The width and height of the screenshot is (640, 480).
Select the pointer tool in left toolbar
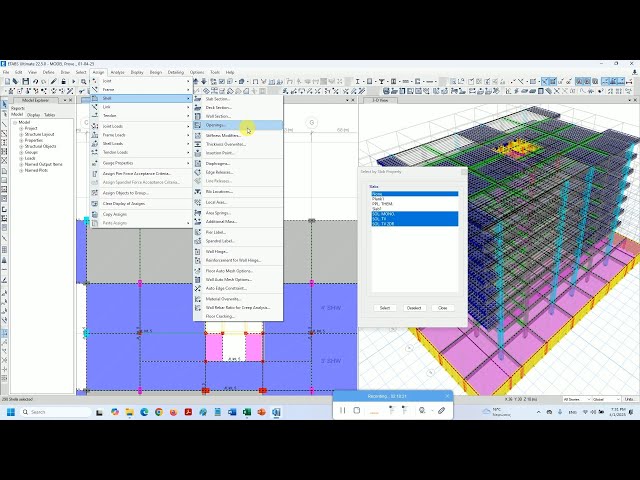[4, 104]
